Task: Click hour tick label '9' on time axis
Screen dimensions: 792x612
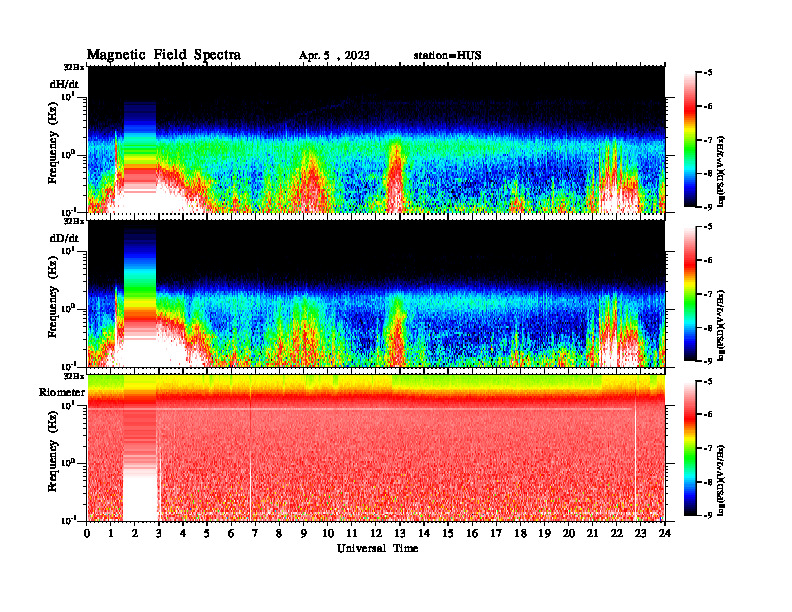Action: coord(304,534)
